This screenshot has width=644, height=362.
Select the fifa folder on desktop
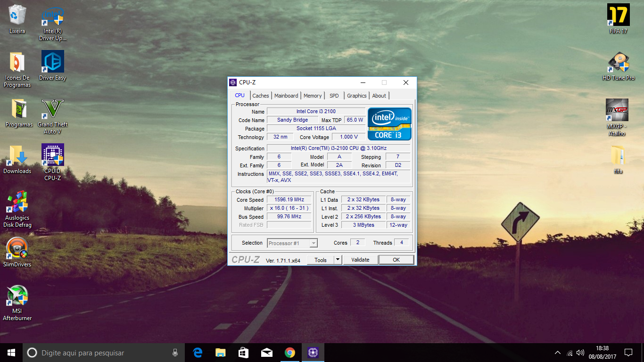coord(618,159)
